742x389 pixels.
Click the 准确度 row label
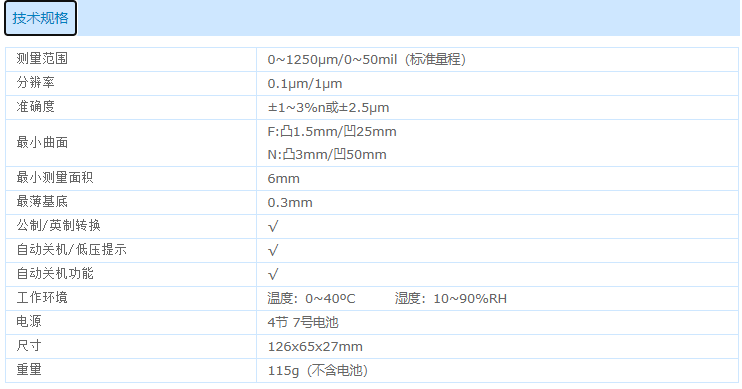click(35, 106)
